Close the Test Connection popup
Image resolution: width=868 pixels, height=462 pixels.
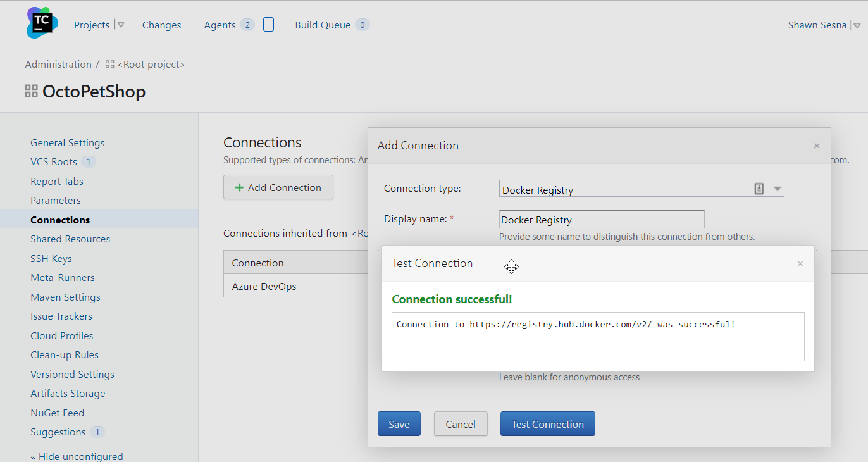800,264
